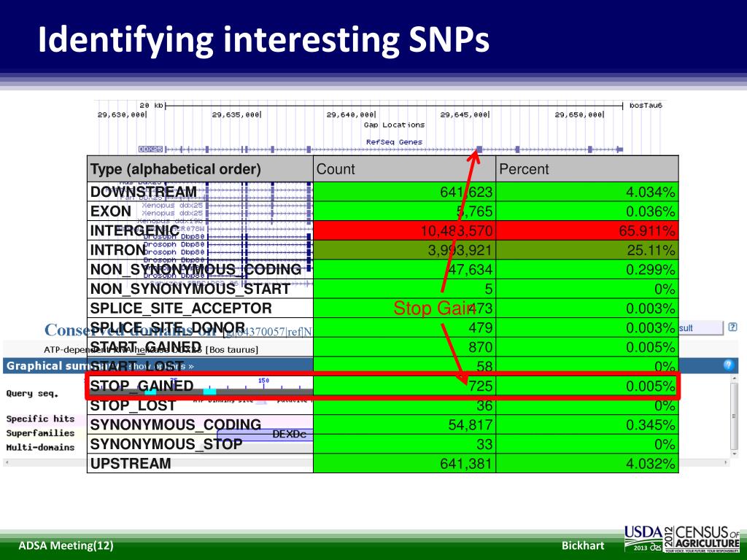Click the slide title 'Identifying interesting SNPs'
Screen dimensions: 747x560
[263, 39]
